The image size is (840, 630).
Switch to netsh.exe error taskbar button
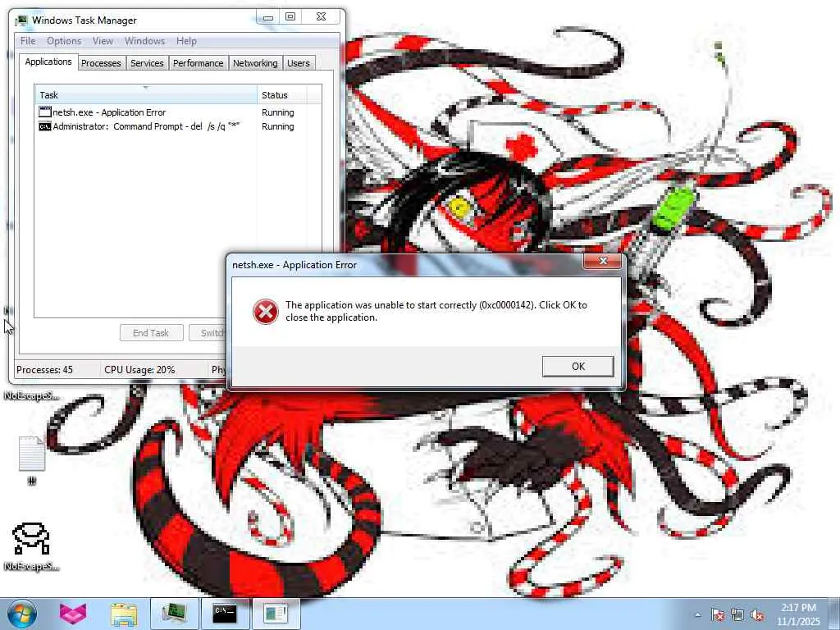[276, 614]
